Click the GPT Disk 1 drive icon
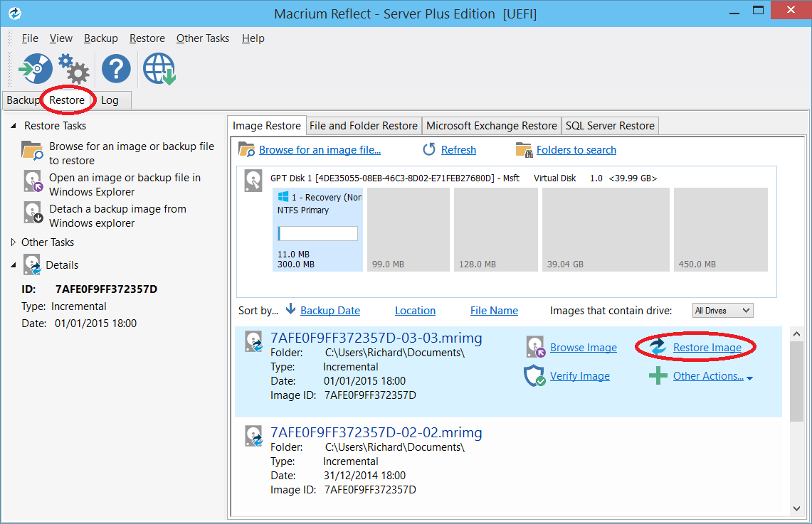 click(x=253, y=181)
